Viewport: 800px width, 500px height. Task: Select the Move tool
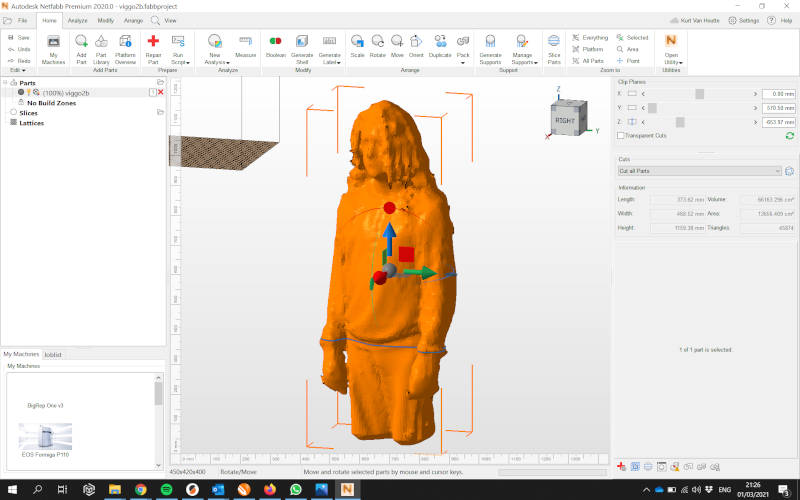[x=397, y=46]
